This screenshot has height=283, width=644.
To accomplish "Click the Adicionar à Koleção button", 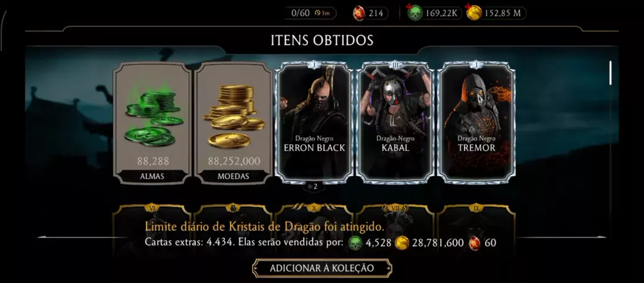I will (x=322, y=268).
